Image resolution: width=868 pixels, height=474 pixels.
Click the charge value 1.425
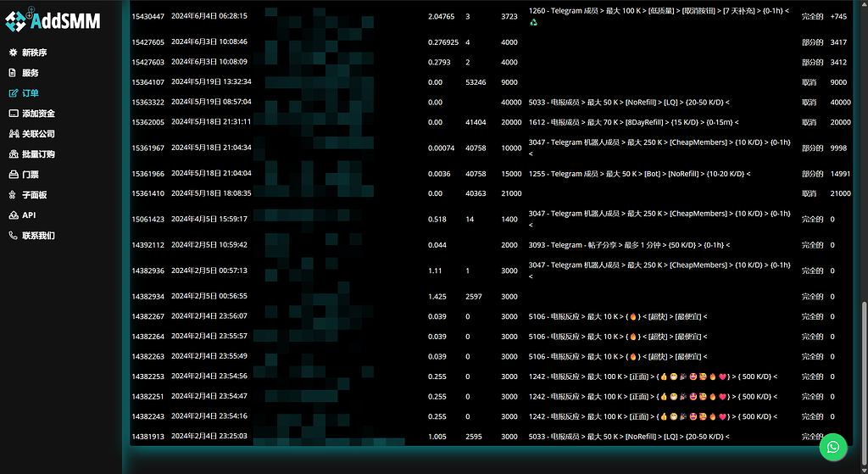click(437, 297)
